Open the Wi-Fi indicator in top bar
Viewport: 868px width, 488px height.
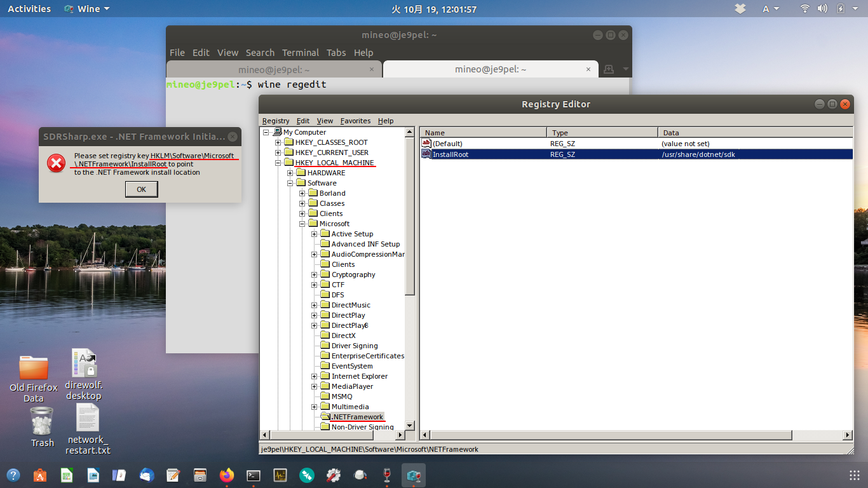pyautogui.click(x=805, y=9)
